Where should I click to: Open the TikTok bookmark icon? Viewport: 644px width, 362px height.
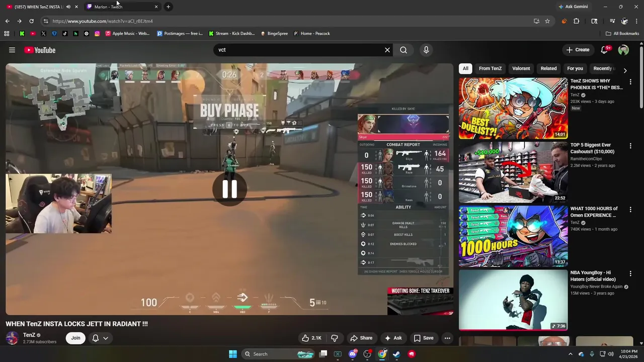65,34
